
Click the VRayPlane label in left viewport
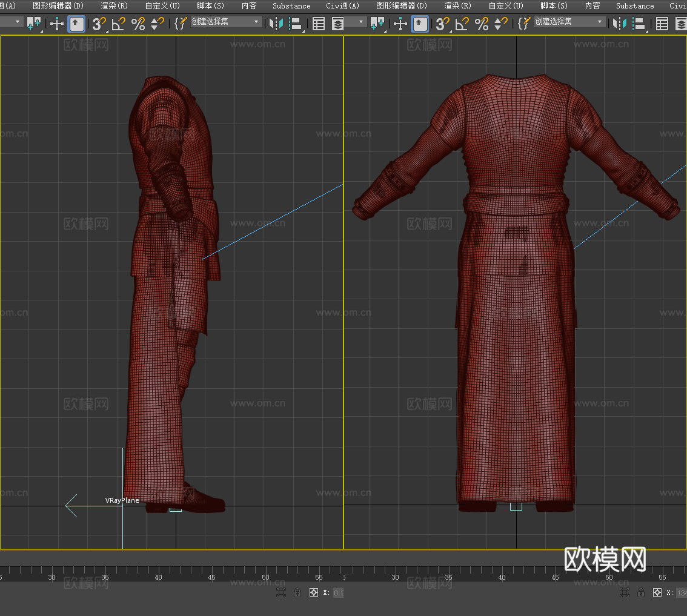coord(122,500)
